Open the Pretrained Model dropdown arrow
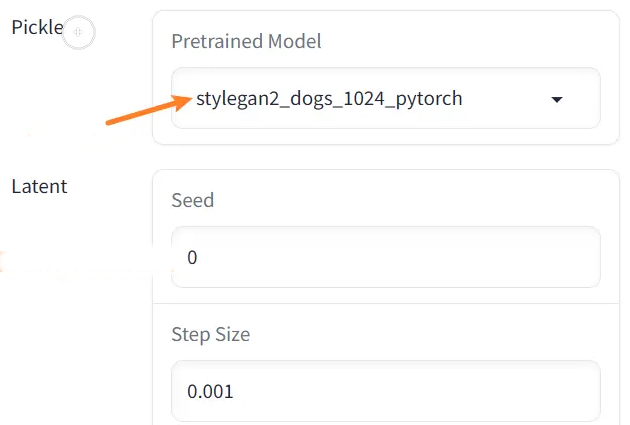Image resolution: width=630 pixels, height=425 pixels. coord(556,100)
